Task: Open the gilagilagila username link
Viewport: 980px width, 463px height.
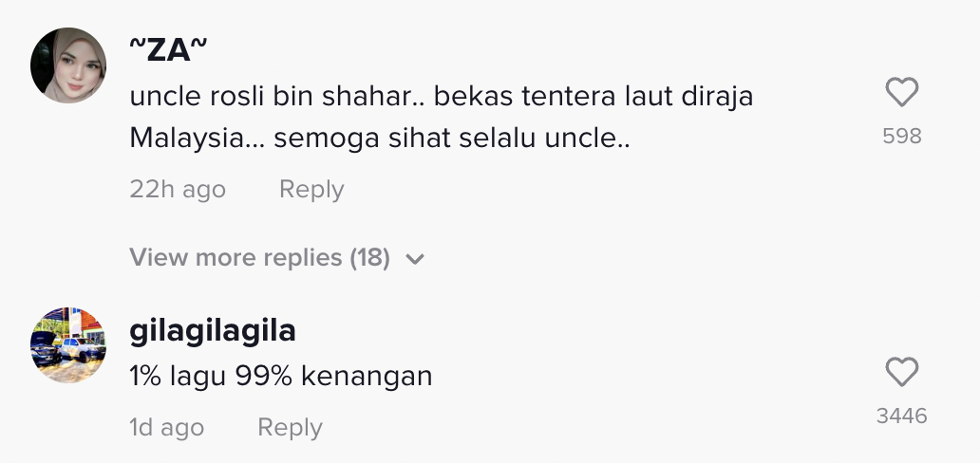Action: pyautogui.click(x=213, y=331)
